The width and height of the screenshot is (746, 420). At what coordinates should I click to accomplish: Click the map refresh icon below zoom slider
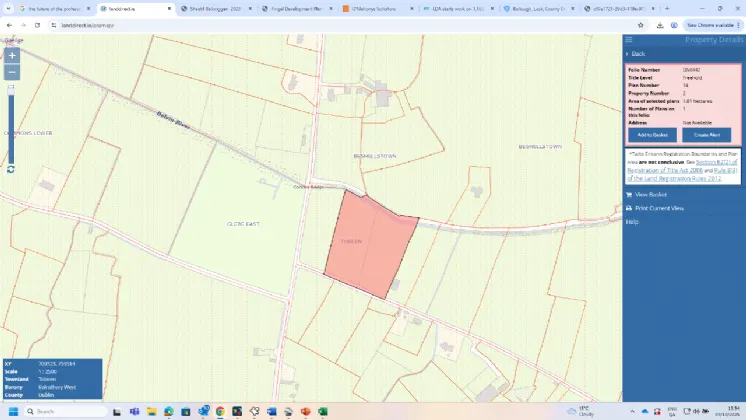(10, 169)
